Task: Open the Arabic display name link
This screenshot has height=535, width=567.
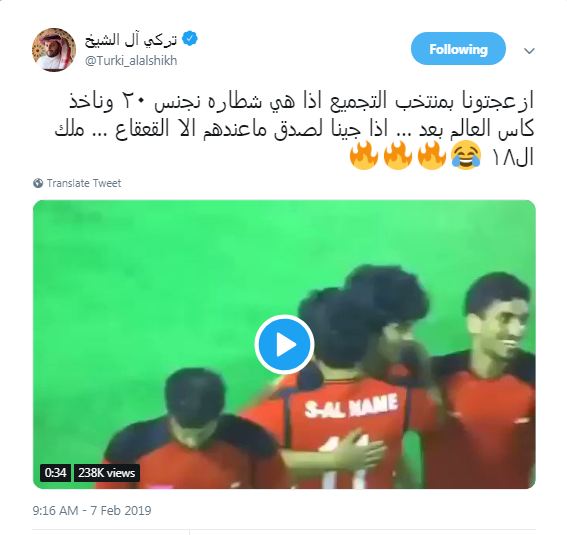Action: pyautogui.click(x=131, y=40)
